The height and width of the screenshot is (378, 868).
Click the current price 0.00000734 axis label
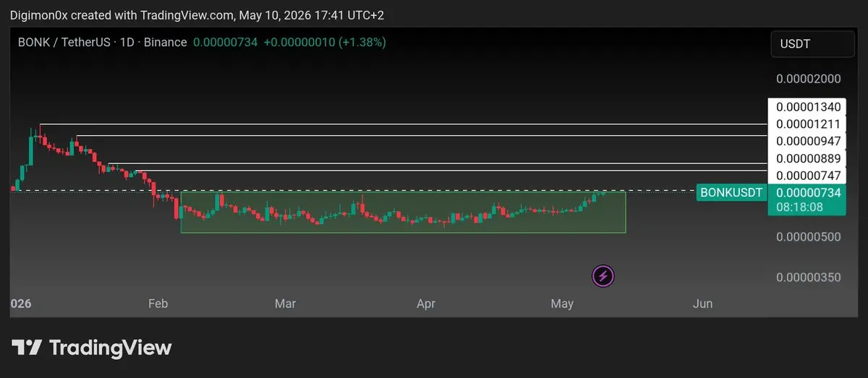[808, 192]
